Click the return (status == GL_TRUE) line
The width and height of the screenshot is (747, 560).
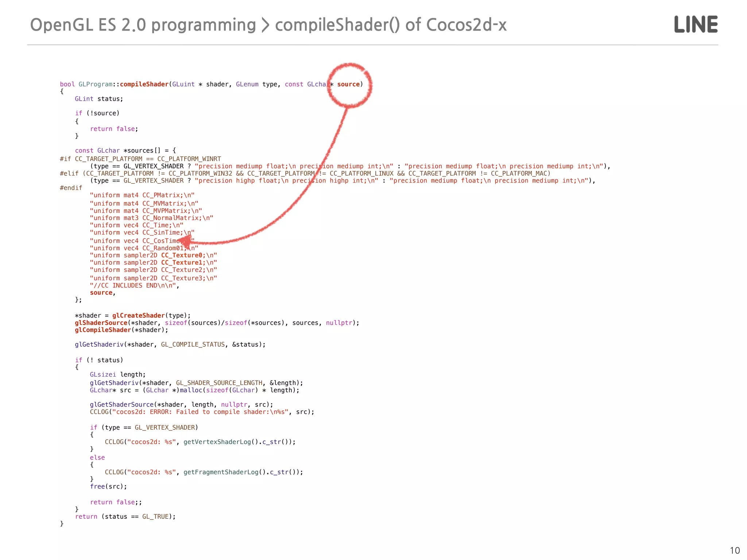[125, 517]
